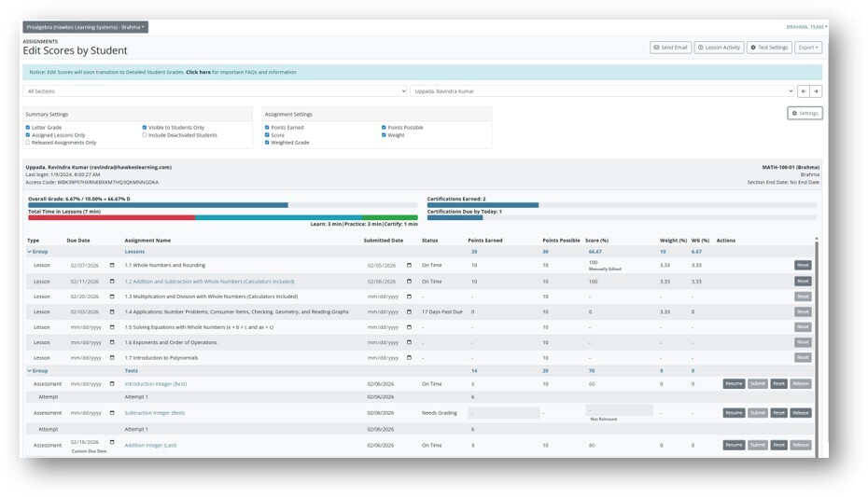Enable Include Deactivated Students checkbox

point(145,135)
